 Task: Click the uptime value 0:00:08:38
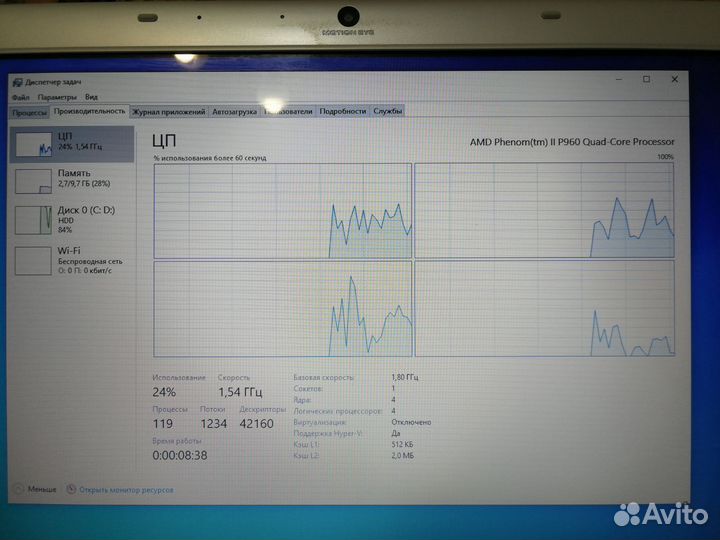point(180,455)
